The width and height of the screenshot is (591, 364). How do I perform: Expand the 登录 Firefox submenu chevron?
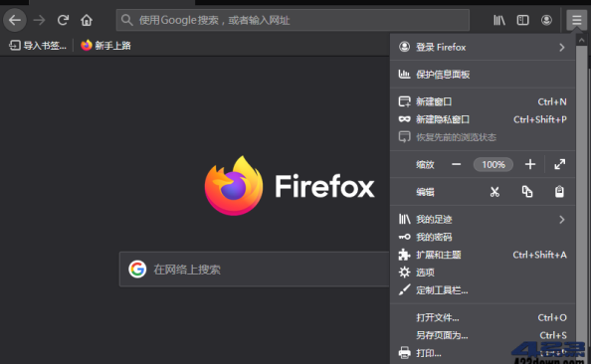click(x=562, y=47)
